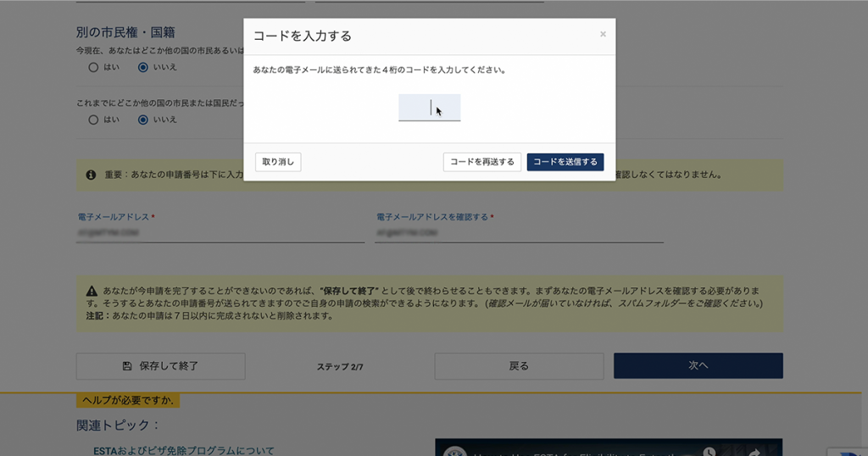
Task: Click the watch later clock icon on video
Action: (x=709, y=451)
